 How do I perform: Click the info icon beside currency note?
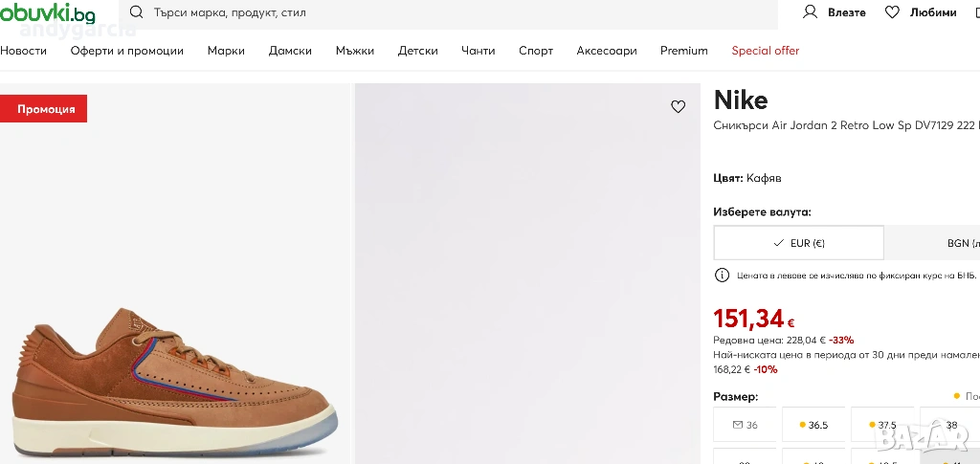tap(723, 276)
